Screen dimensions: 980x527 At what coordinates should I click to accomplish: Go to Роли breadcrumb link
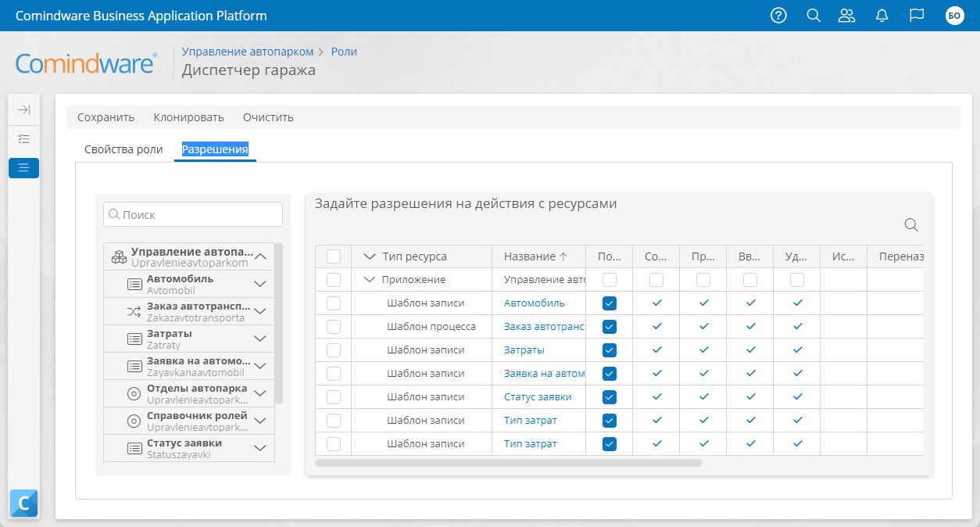[344, 52]
